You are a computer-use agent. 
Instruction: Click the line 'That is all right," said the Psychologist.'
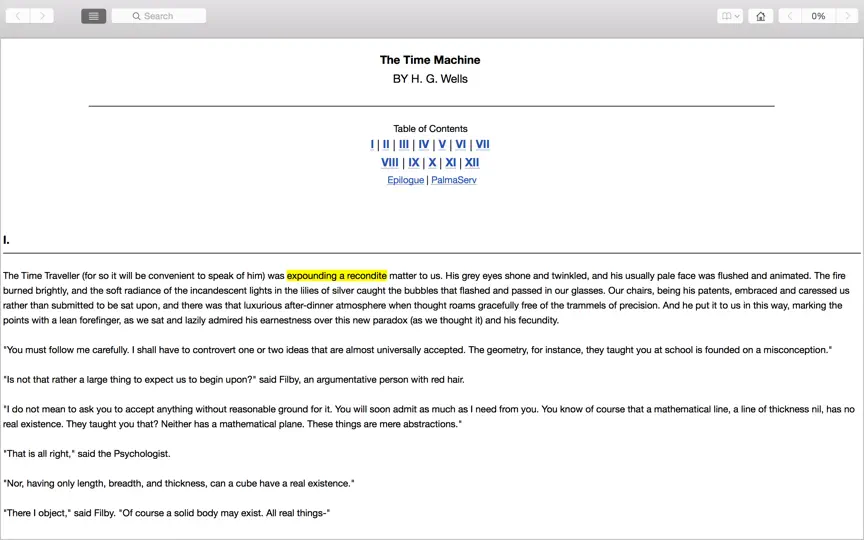click(87, 454)
